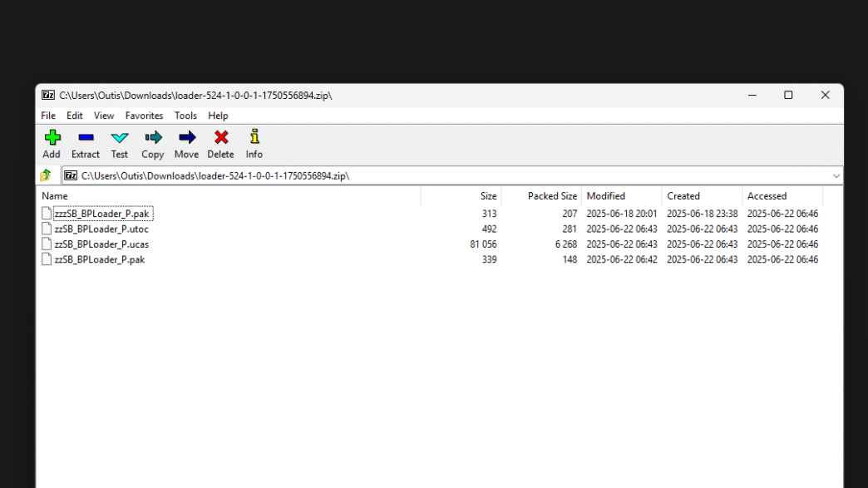Viewport: 868px width, 488px height.
Task: Sort list by Modified column header
Action: [x=605, y=196]
